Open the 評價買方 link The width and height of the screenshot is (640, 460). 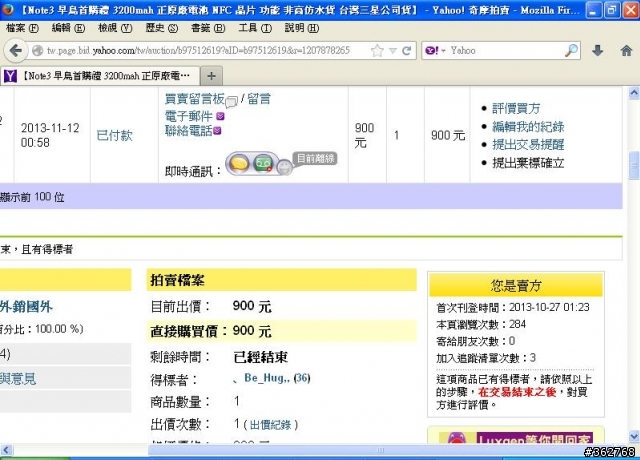click(516, 109)
